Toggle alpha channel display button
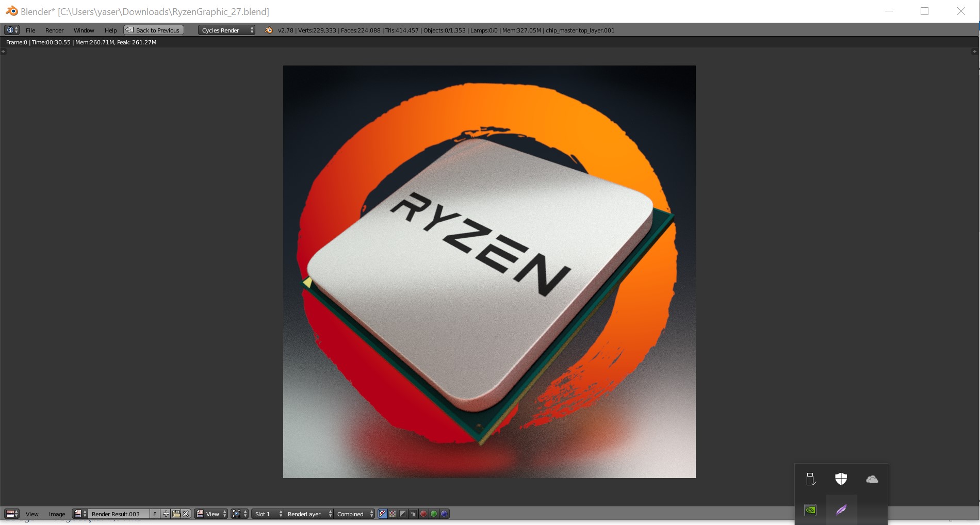The width and height of the screenshot is (980, 525). point(403,514)
